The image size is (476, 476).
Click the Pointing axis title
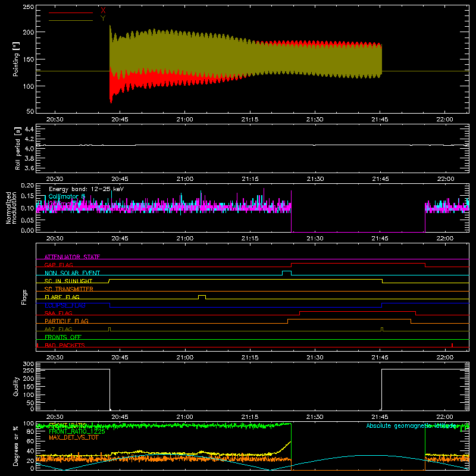[x=16, y=59]
